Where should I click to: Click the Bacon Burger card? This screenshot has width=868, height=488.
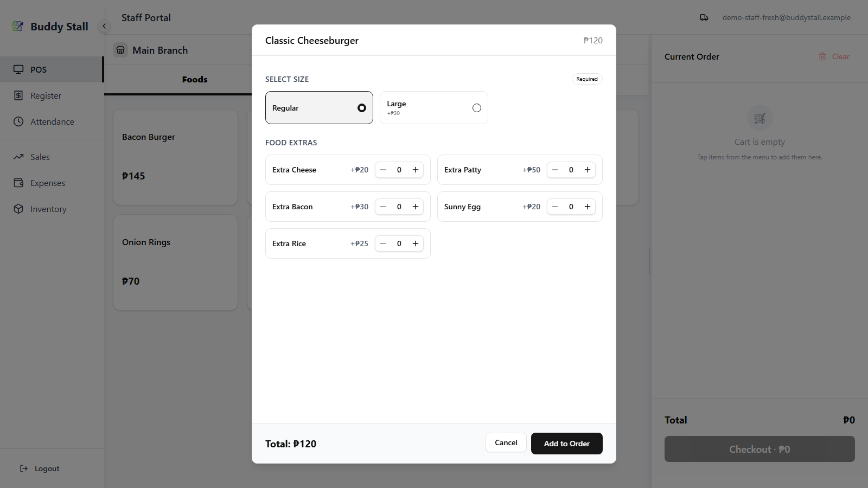tap(175, 157)
